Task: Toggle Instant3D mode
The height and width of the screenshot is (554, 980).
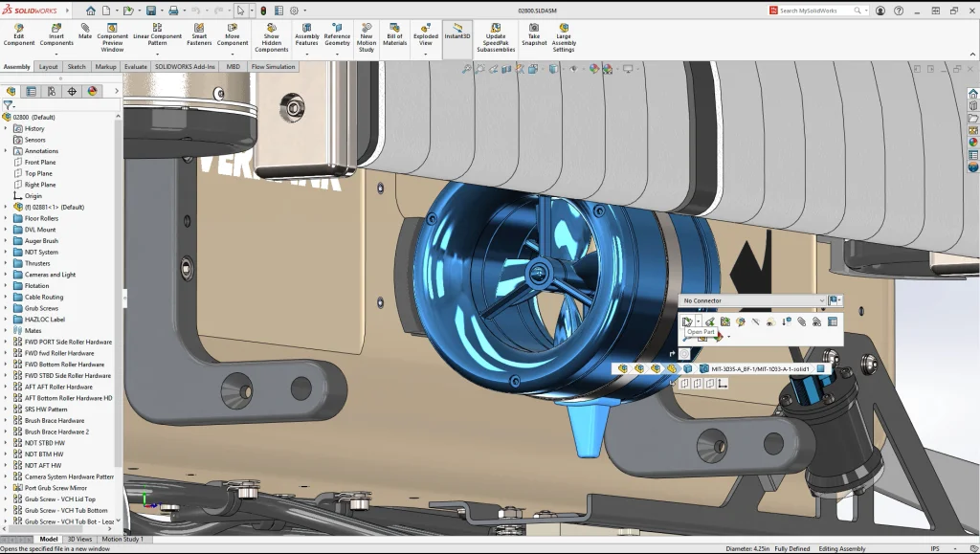Action: point(457,32)
